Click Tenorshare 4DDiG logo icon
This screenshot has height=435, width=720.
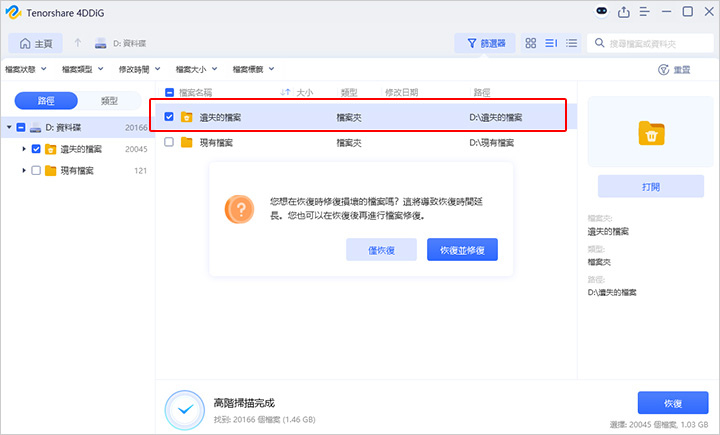(13, 12)
